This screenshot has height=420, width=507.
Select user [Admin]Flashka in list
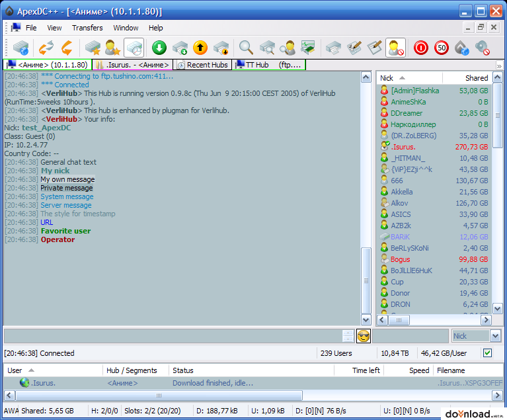434,91
